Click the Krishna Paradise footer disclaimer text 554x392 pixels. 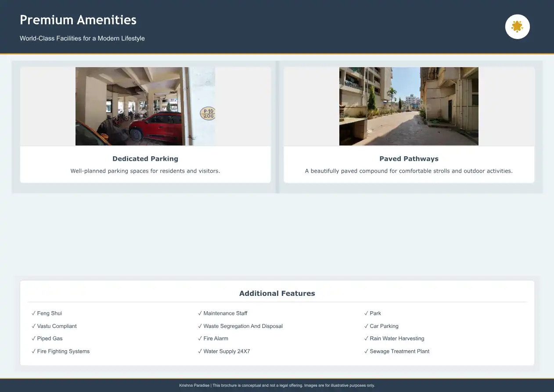277,385
